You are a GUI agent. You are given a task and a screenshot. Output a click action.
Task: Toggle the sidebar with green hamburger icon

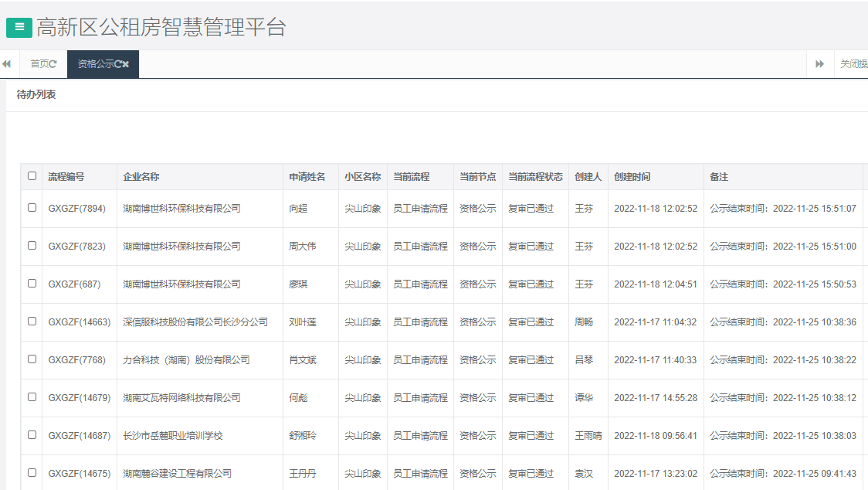point(19,27)
